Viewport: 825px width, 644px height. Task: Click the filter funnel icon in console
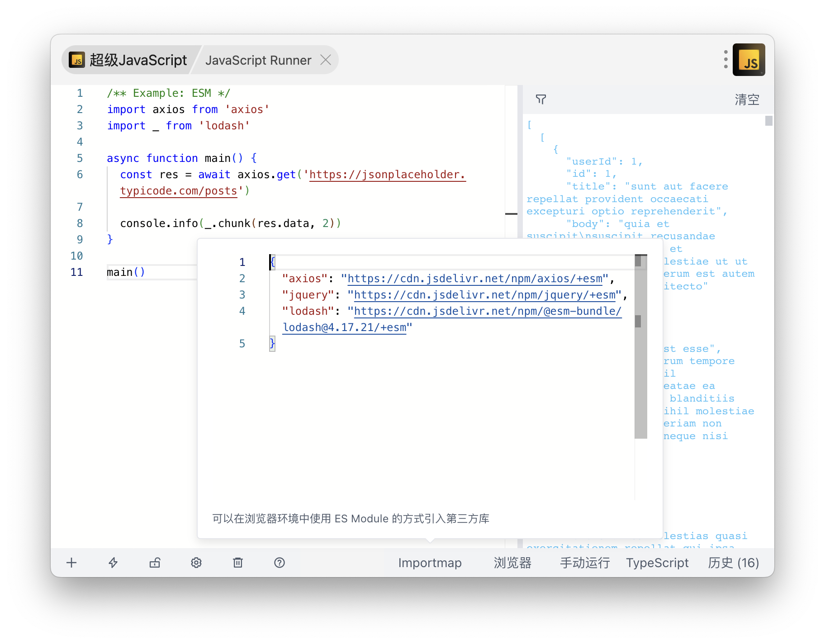pos(541,99)
